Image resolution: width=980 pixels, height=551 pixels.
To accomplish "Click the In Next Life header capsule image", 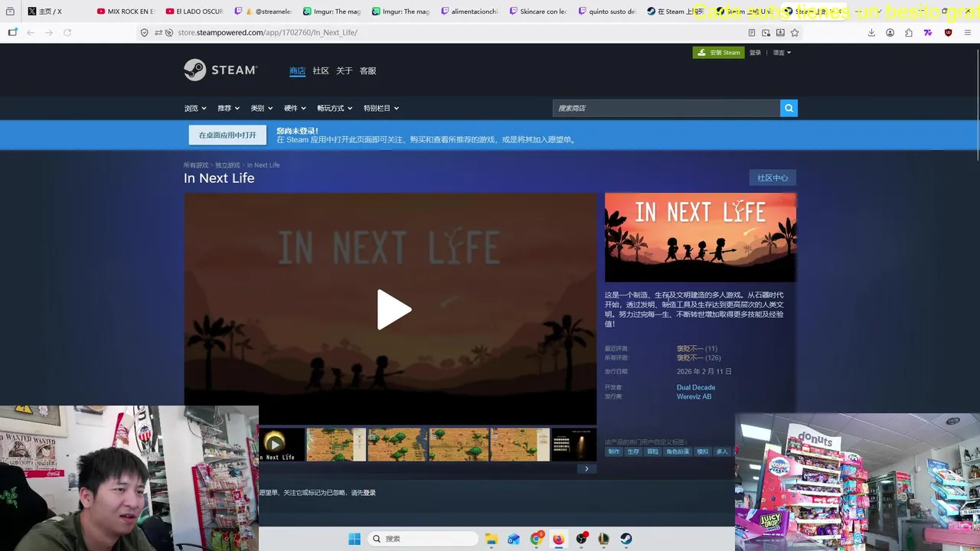I will point(701,237).
